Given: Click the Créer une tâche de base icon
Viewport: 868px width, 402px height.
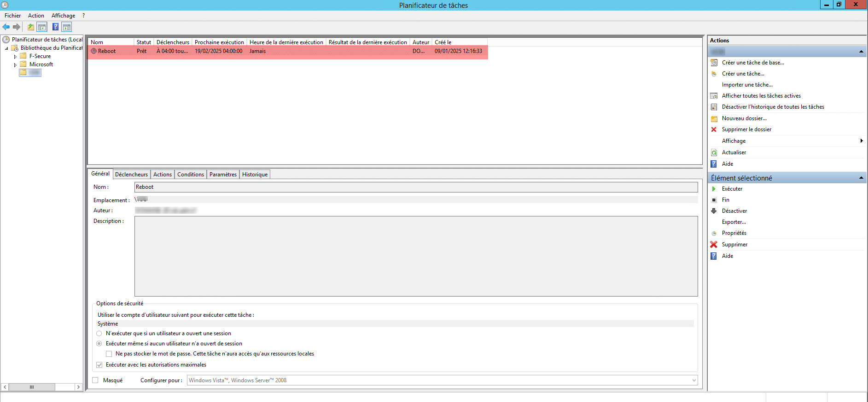Looking at the screenshot, I should [714, 63].
